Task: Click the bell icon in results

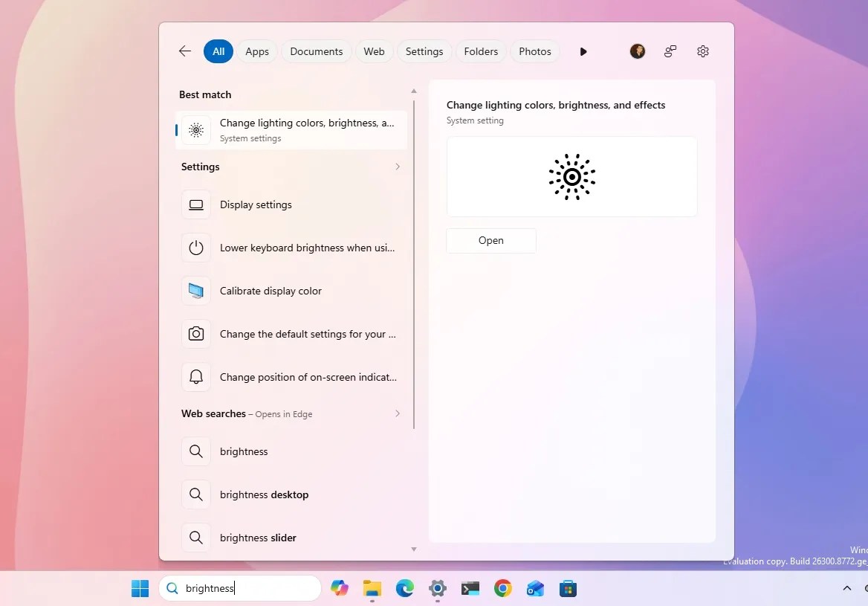Action: click(196, 378)
